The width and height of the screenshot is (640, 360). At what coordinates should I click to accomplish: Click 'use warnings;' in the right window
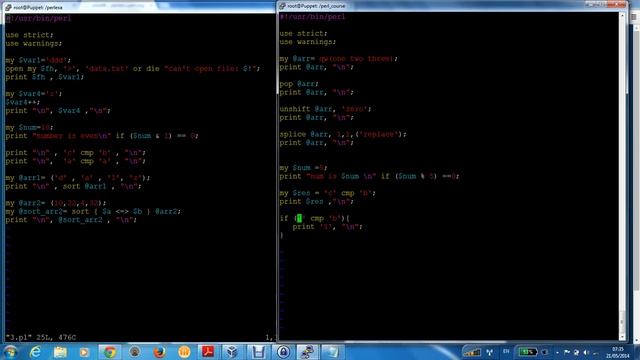[x=308, y=42]
